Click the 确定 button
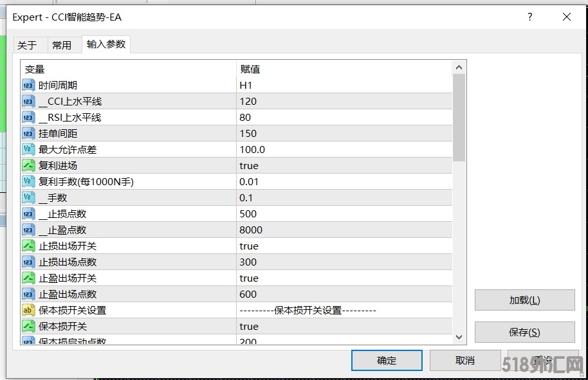This screenshot has width=588, height=380. [x=387, y=361]
